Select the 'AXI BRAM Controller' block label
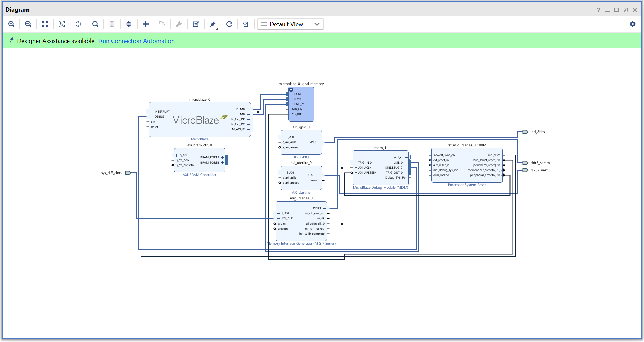Screen dimensions: 644x342 tap(200, 175)
